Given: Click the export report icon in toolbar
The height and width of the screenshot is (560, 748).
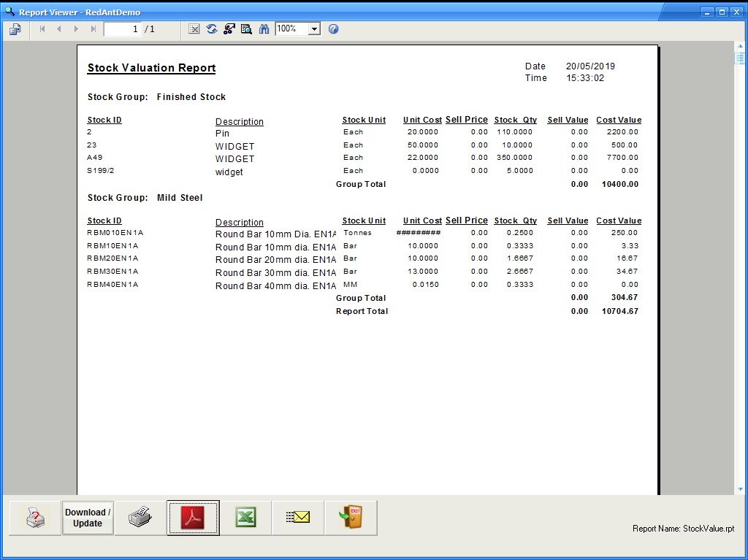Looking at the screenshot, I should 15,29.
